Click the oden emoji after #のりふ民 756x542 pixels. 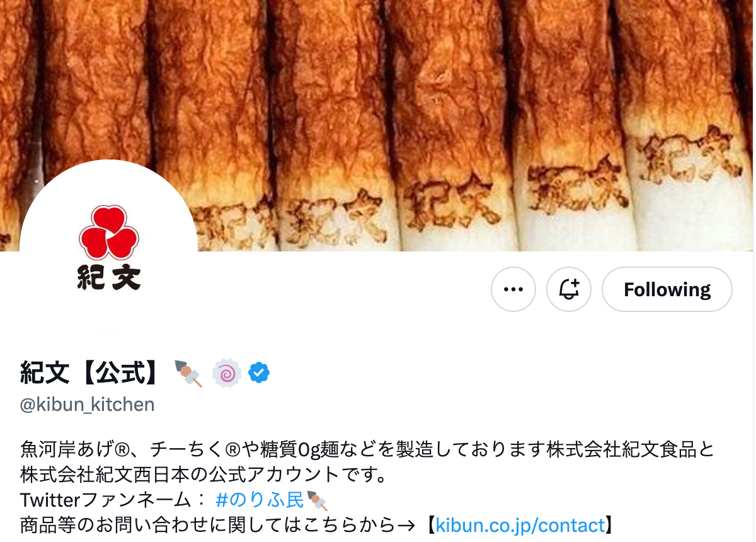click(317, 500)
